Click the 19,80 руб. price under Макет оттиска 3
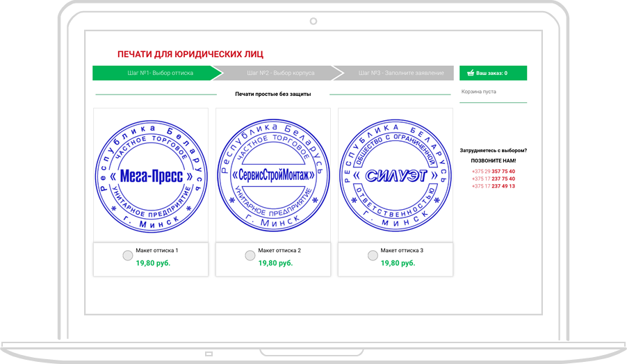627x364 pixels. 398,263
